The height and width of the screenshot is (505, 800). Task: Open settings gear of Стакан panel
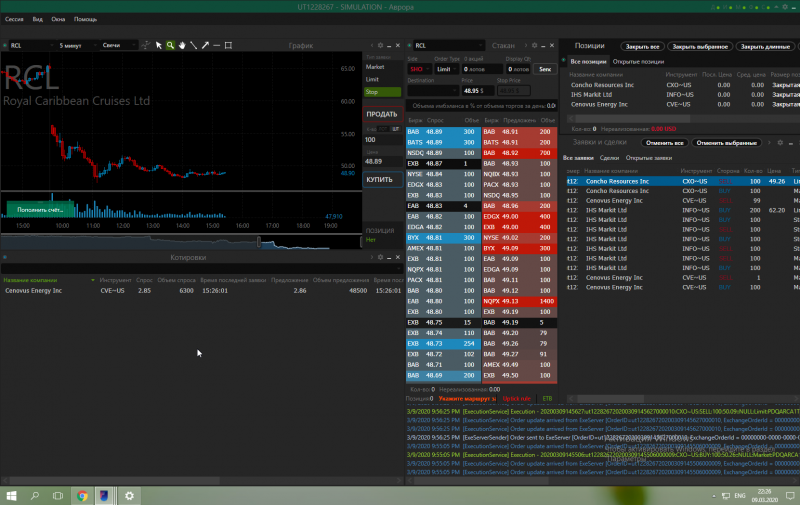coord(534,45)
